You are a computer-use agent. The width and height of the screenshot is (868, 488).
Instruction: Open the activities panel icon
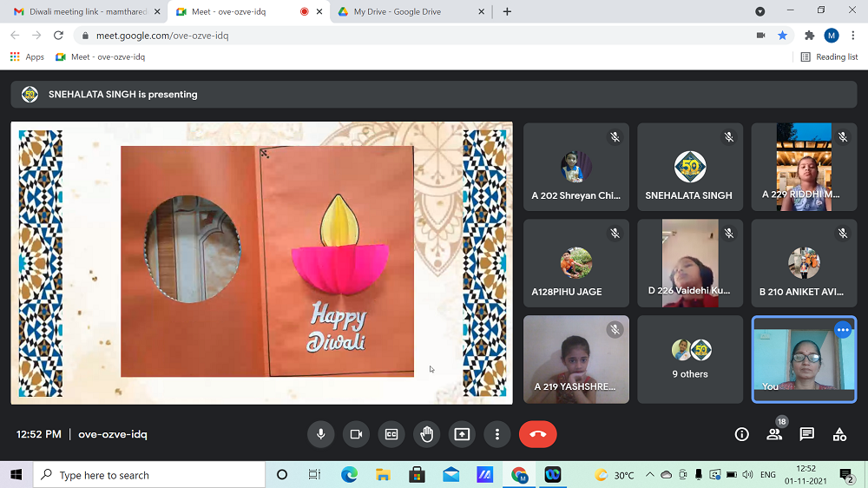click(839, 434)
